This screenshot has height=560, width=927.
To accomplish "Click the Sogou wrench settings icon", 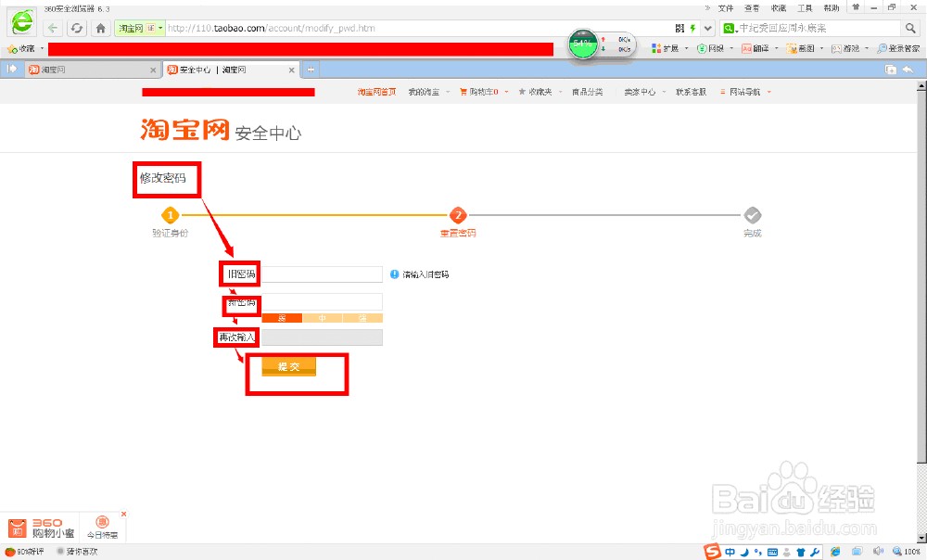I will click(815, 553).
